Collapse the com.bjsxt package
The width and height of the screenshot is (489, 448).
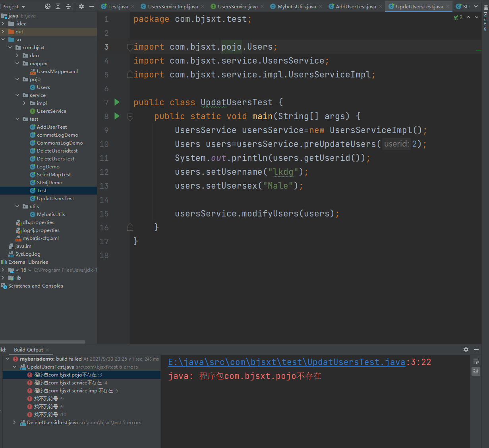(10, 48)
